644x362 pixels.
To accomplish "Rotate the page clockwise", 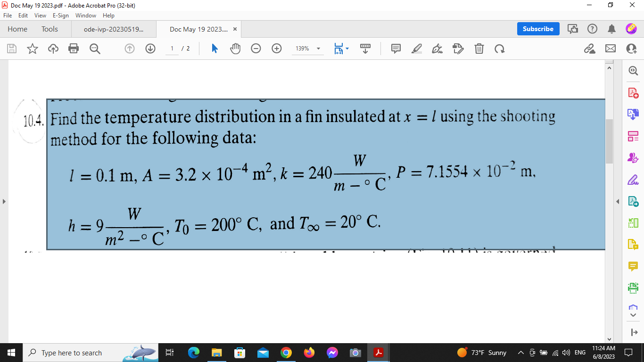I will [x=499, y=48].
